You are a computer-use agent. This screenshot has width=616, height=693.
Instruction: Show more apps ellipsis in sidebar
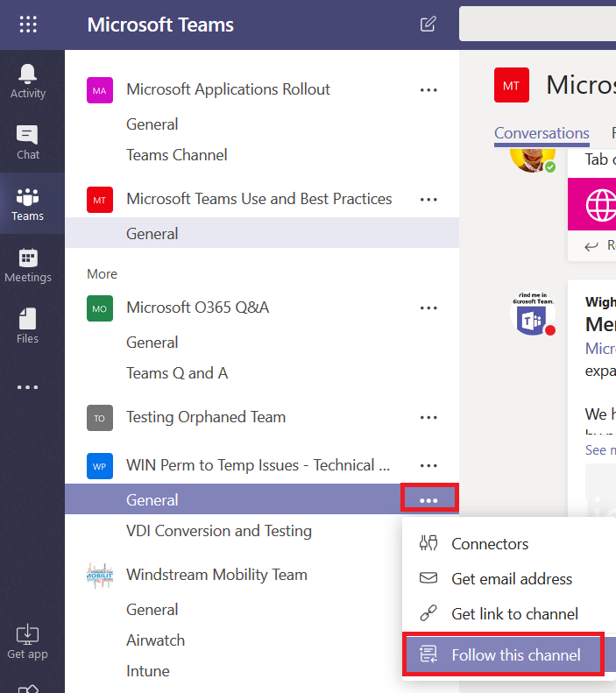[x=28, y=387]
